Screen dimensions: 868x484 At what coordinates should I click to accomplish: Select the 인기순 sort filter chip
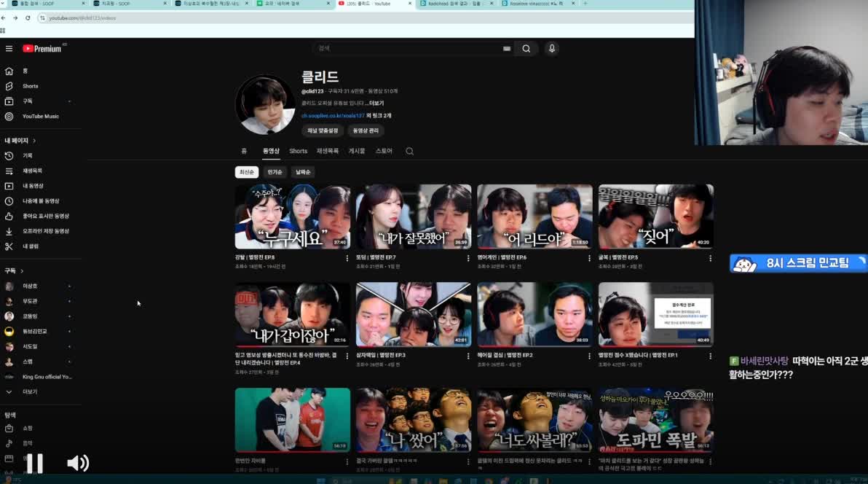click(275, 172)
